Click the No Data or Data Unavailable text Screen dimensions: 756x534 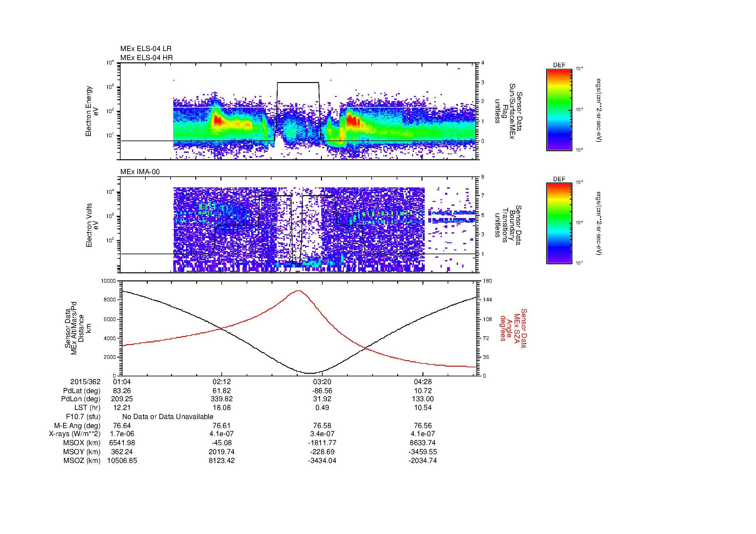(168, 417)
